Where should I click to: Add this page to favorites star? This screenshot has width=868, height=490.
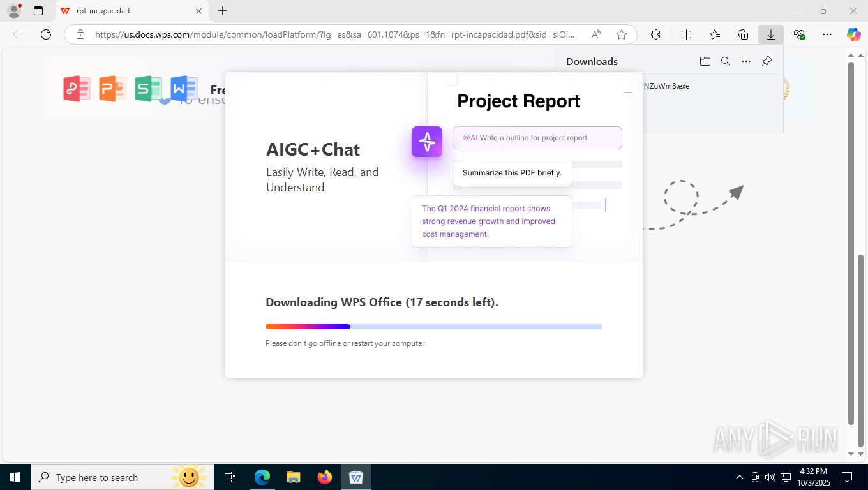click(x=622, y=34)
